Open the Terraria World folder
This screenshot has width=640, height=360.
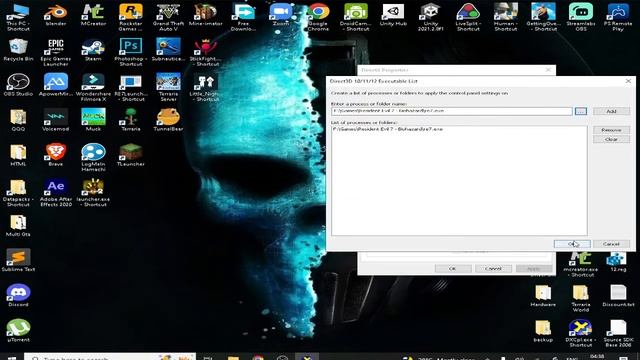point(580,298)
